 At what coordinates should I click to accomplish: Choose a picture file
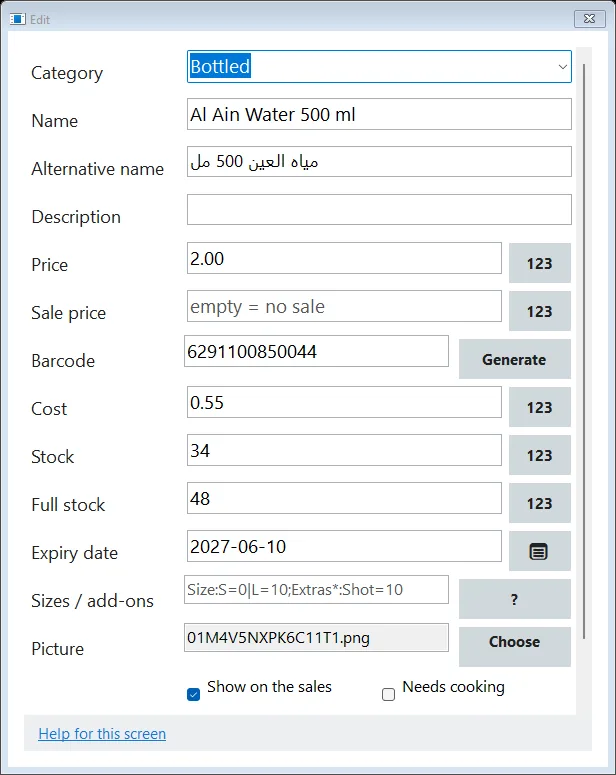pos(515,646)
